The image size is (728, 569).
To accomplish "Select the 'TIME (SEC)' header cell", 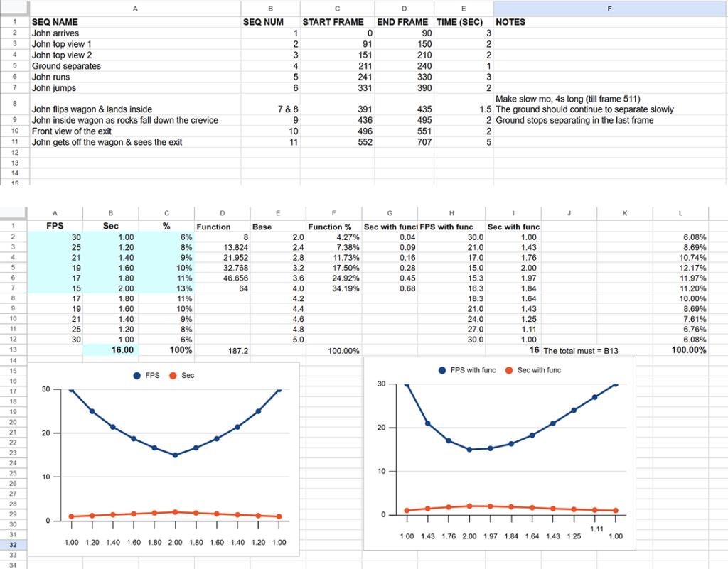I will click(460, 22).
